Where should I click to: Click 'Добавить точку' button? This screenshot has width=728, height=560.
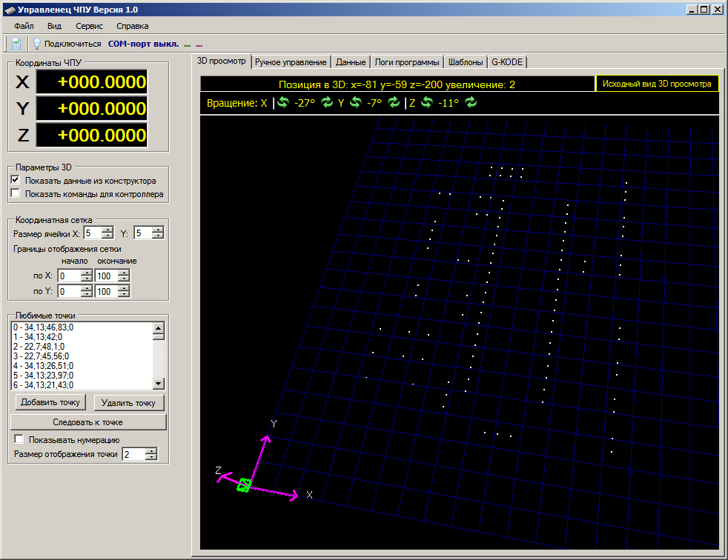click(50, 402)
